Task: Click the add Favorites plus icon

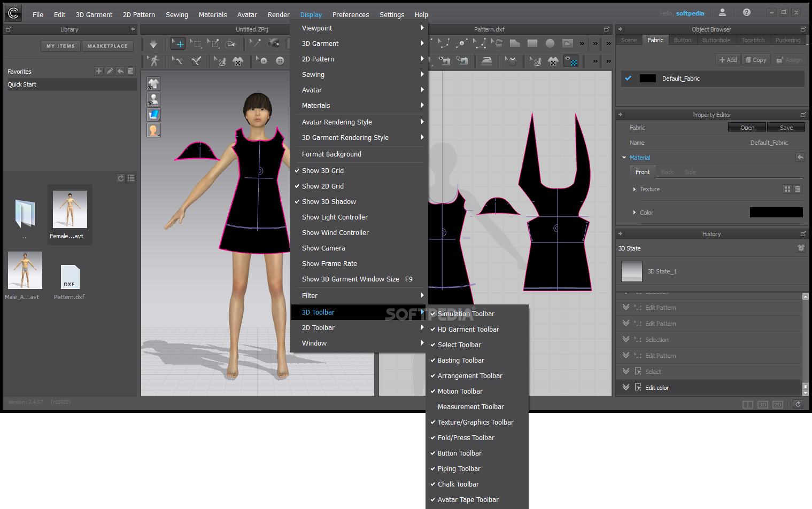Action: (x=98, y=71)
